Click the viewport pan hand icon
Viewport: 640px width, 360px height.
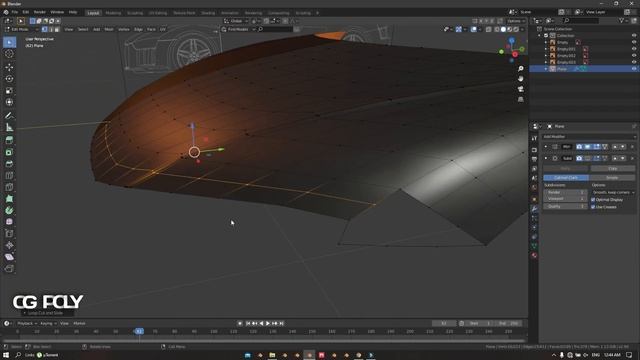(520, 79)
